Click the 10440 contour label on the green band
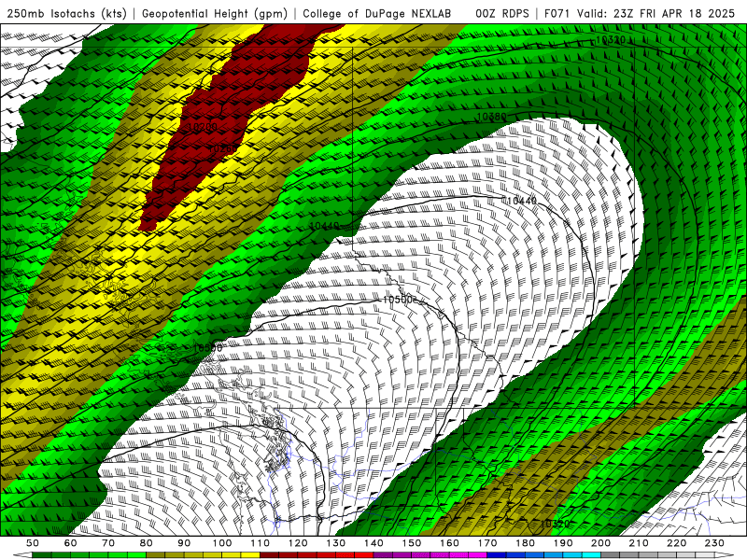Image resolution: width=747 pixels, height=560 pixels. click(324, 226)
